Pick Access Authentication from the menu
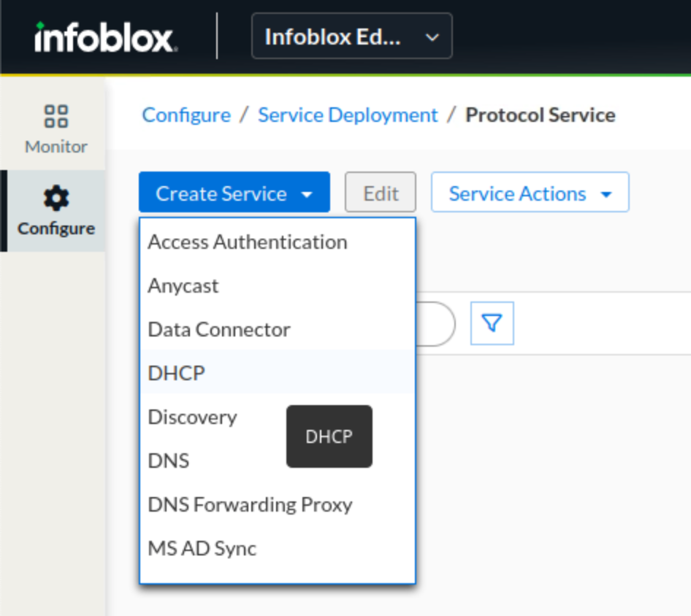This screenshot has width=691, height=616. click(x=247, y=242)
